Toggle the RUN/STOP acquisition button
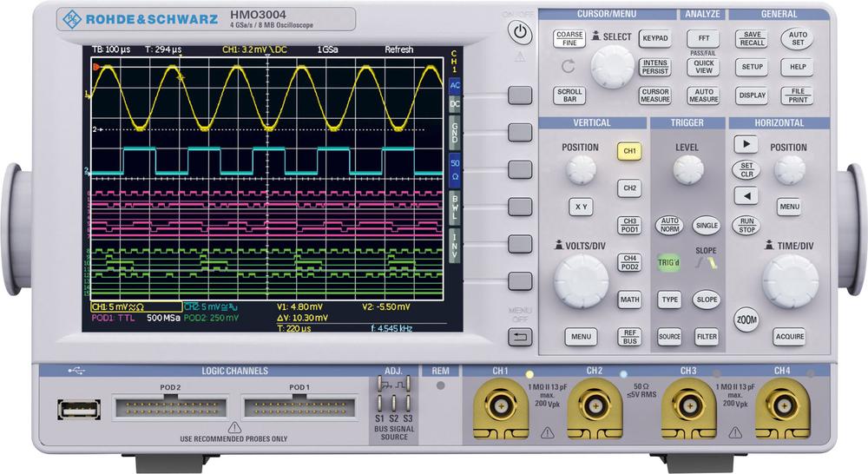 pyautogui.click(x=746, y=224)
